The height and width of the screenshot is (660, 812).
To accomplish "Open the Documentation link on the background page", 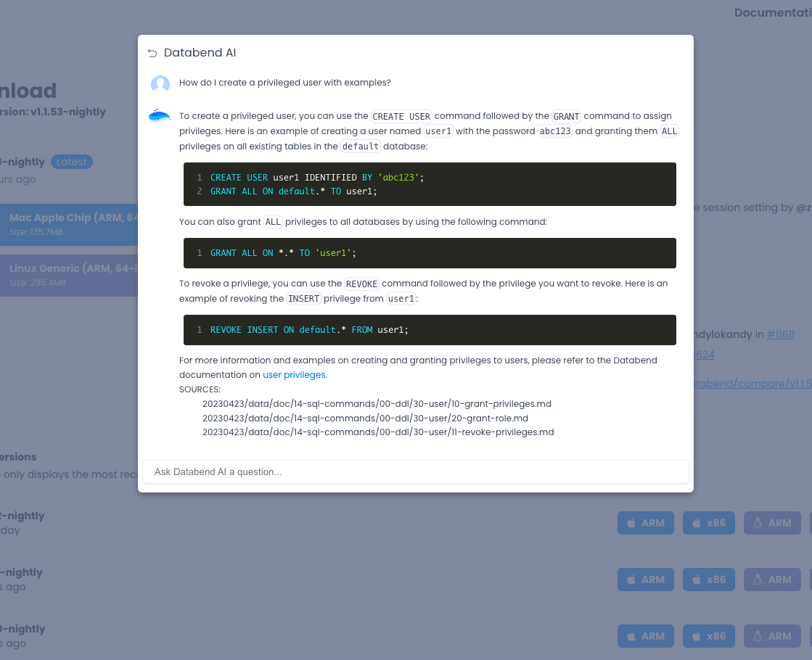I will pyautogui.click(x=773, y=12).
